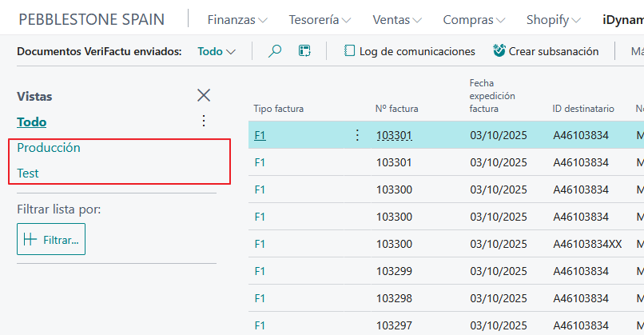Click the Crear subsanación icon

point(499,50)
